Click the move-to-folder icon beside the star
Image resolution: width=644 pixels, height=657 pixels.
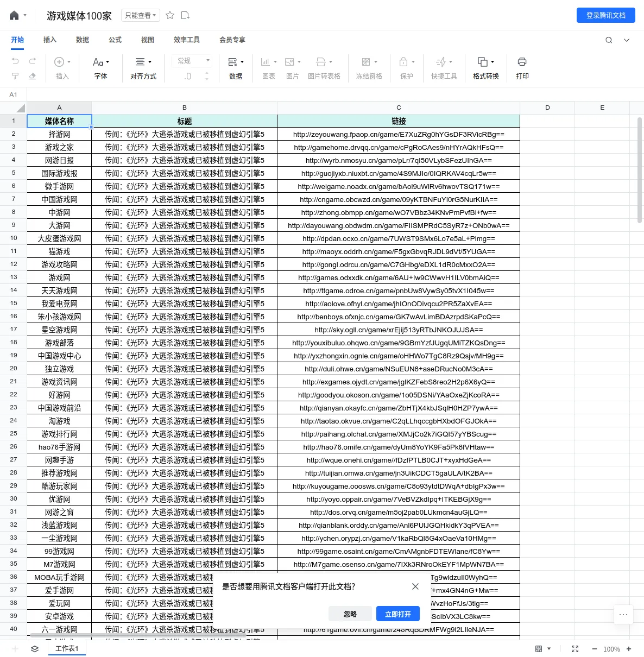click(185, 15)
